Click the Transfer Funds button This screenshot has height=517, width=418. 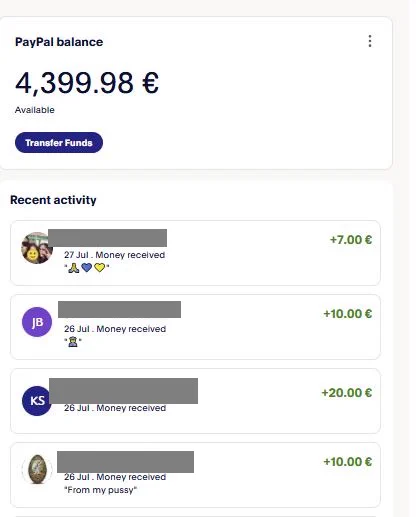(x=59, y=143)
